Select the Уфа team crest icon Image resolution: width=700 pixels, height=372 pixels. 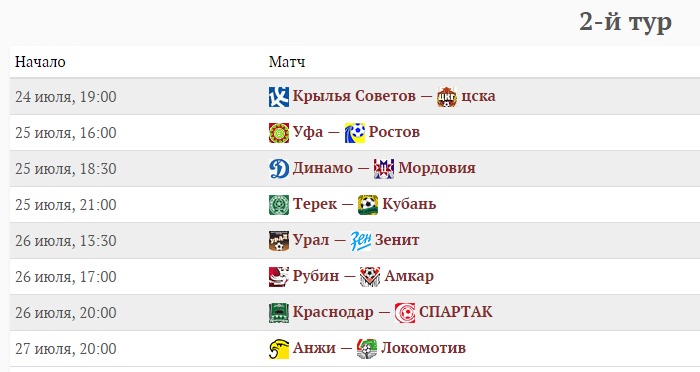pos(279,133)
